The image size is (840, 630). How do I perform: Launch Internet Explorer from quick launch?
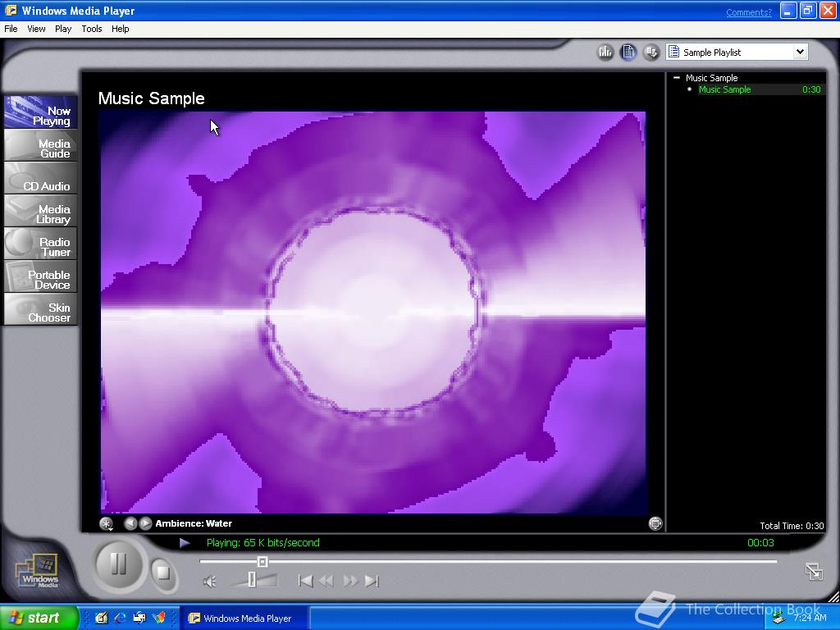120,619
